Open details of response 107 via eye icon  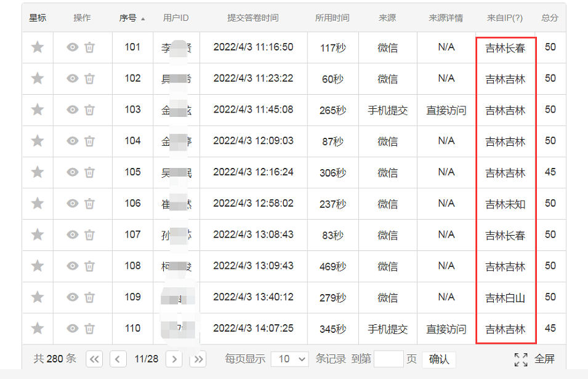tap(73, 234)
